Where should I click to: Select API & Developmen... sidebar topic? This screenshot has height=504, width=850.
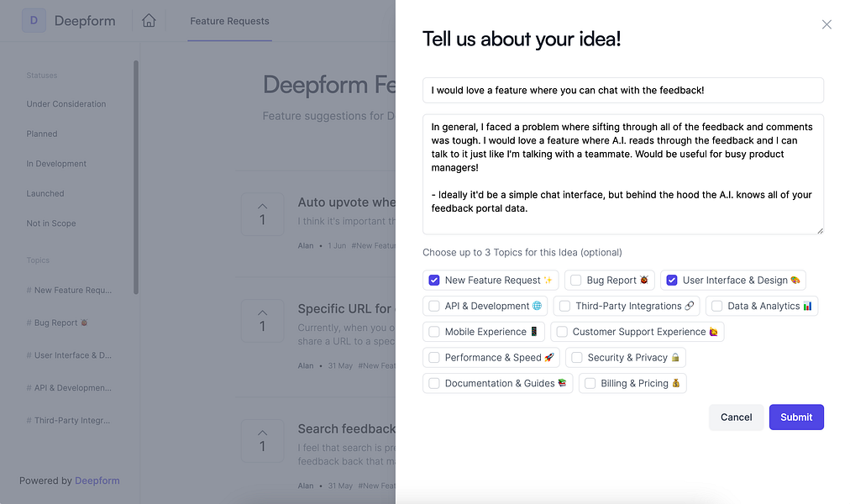(69, 388)
